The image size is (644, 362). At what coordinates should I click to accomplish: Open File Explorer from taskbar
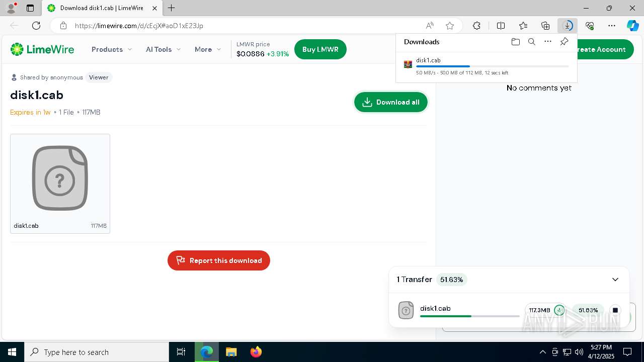coord(231,352)
